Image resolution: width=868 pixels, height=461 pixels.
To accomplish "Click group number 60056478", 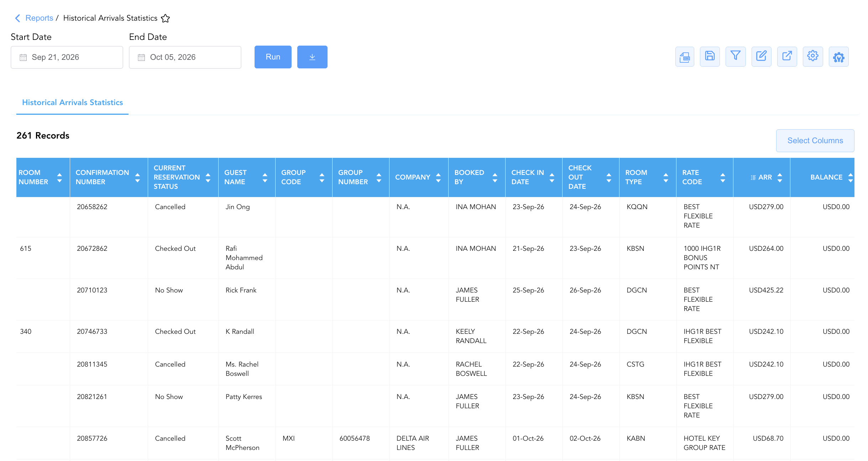I will (355, 439).
